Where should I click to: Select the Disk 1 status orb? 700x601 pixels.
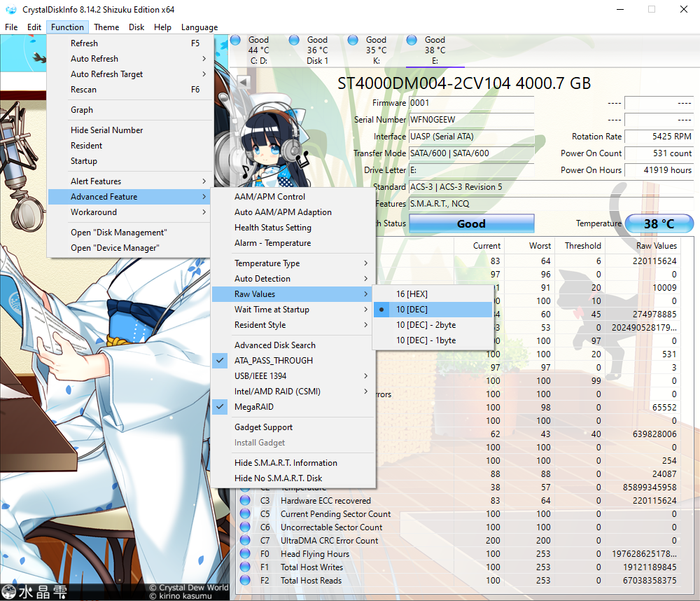click(x=294, y=41)
